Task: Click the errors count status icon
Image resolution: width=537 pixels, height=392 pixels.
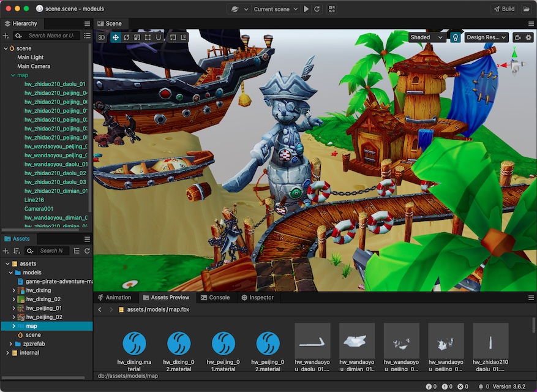Action: click(461, 386)
